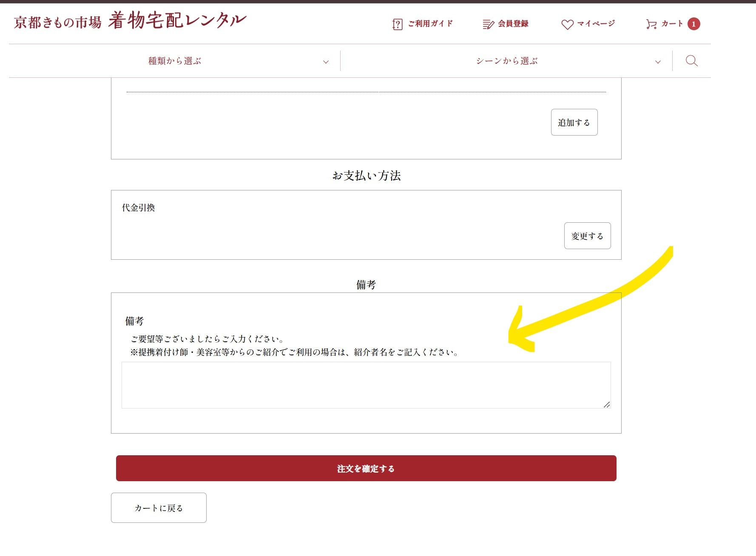Open search with the magnifying glass icon

pyautogui.click(x=691, y=61)
